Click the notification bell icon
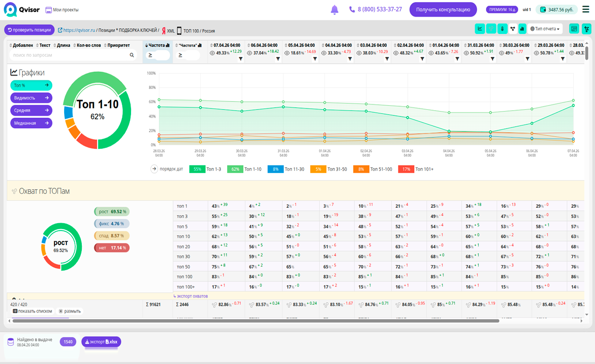 [335, 10]
